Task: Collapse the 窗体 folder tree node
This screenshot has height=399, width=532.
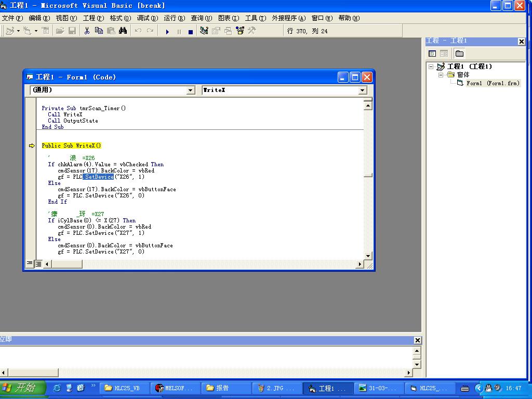Action: coord(441,75)
